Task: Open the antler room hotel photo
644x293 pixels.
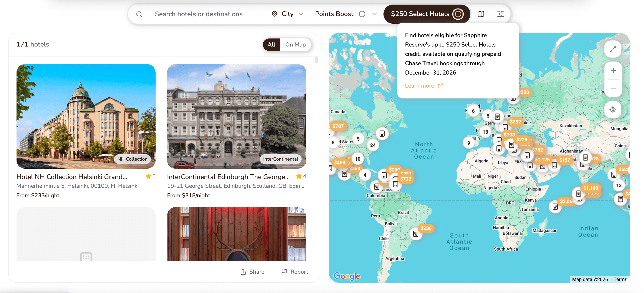Action: pyautogui.click(x=236, y=234)
